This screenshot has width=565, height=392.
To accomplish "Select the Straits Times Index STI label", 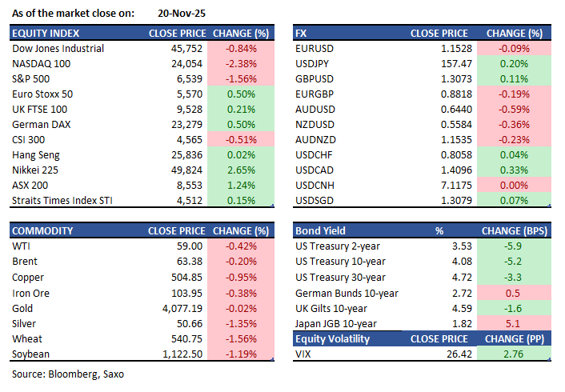I will [64, 200].
